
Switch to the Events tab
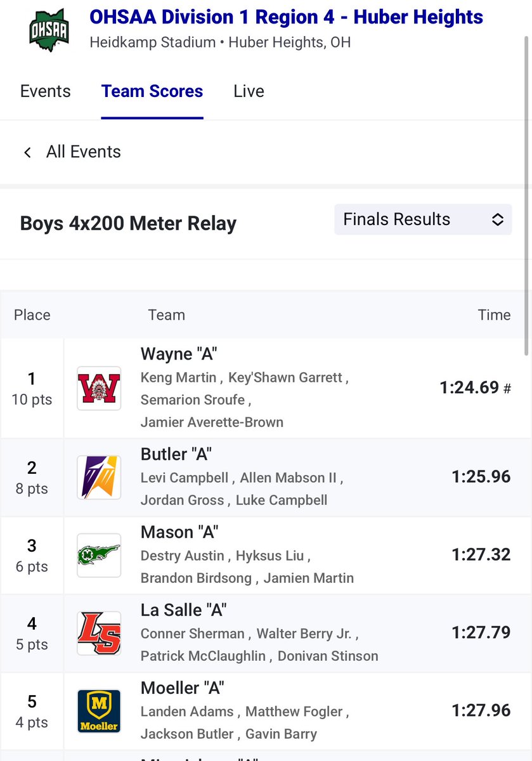tap(46, 91)
